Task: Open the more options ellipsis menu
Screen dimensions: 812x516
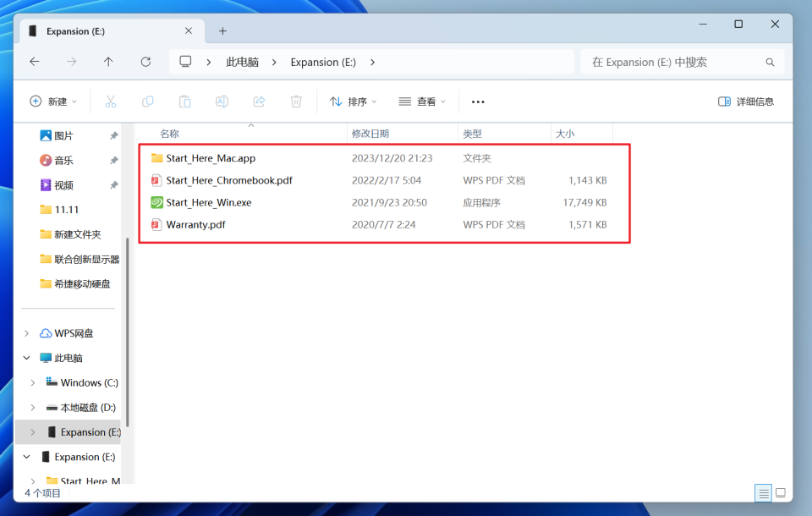Action: pyautogui.click(x=478, y=102)
